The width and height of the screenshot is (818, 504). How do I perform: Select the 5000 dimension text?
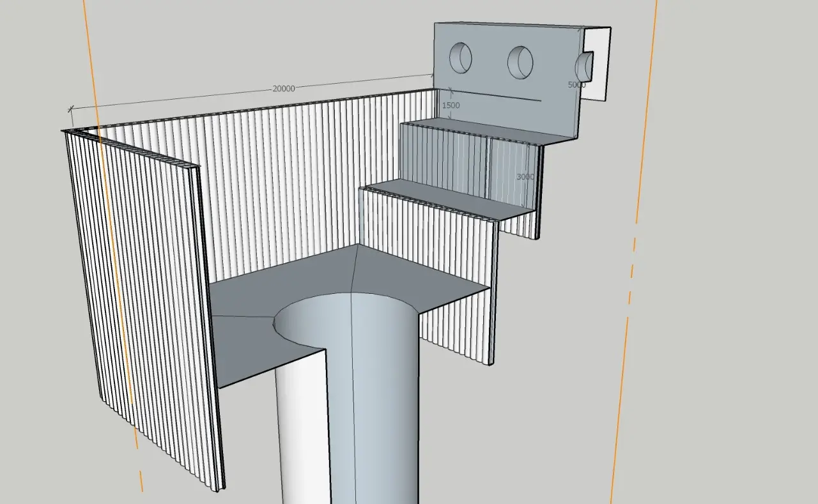point(576,84)
